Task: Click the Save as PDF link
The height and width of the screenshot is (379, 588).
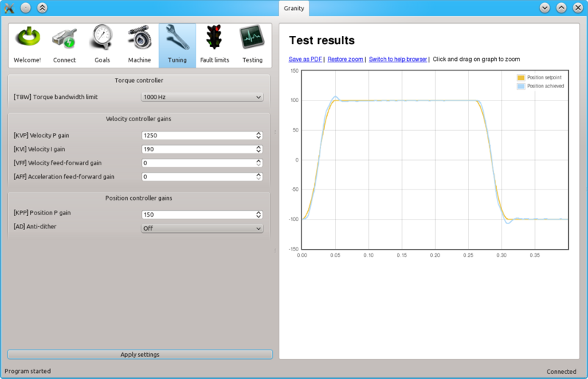Action: (305, 59)
